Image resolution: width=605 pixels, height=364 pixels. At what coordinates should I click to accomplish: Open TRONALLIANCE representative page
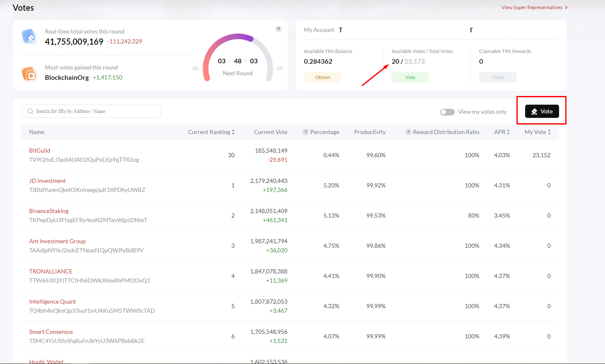pyautogui.click(x=51, y=271)
